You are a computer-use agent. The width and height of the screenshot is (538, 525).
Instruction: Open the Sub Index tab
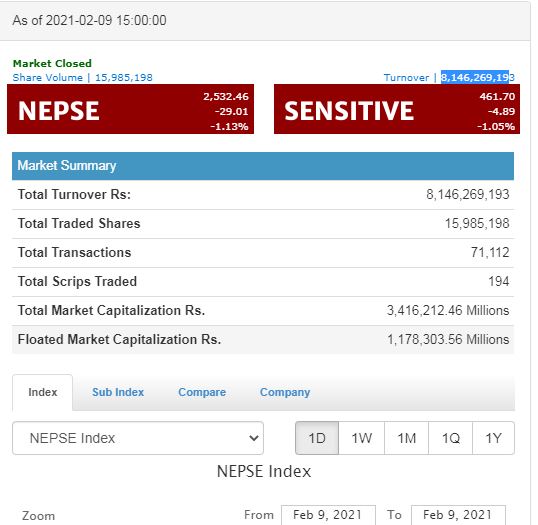(x=118, y=392)
